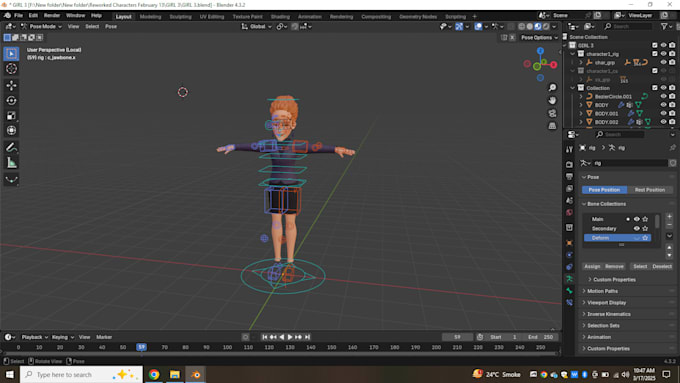Open the Bone properties tab
The image size is (680, 383).
coord(569,291)
